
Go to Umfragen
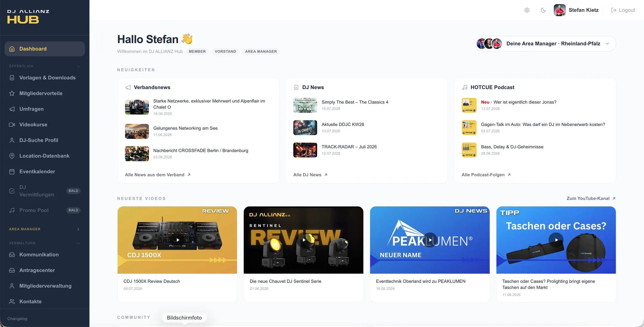(32, 109)
